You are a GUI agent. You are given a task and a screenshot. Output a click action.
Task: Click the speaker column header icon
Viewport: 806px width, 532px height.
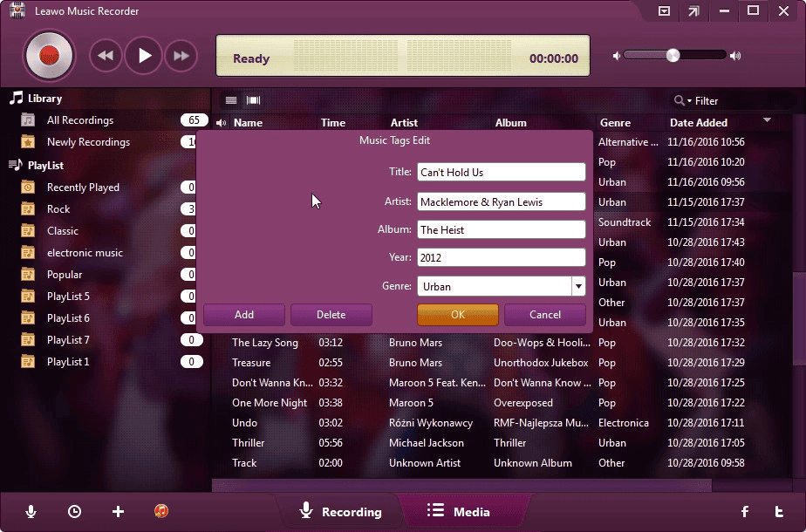point(221,123)
